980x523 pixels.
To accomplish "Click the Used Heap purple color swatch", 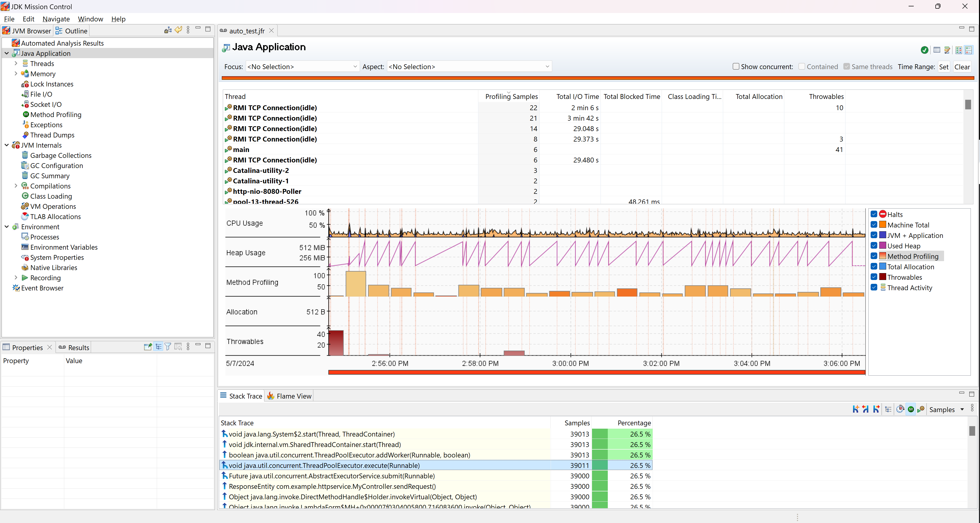I will click(x=883, y=246).
